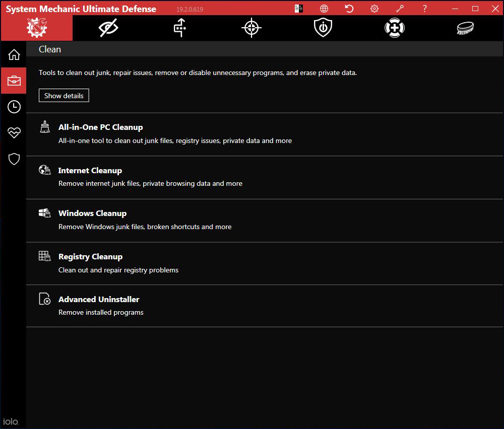
Task: Click 'Remove installed programs' description
Action: click(x=101, y=313)
